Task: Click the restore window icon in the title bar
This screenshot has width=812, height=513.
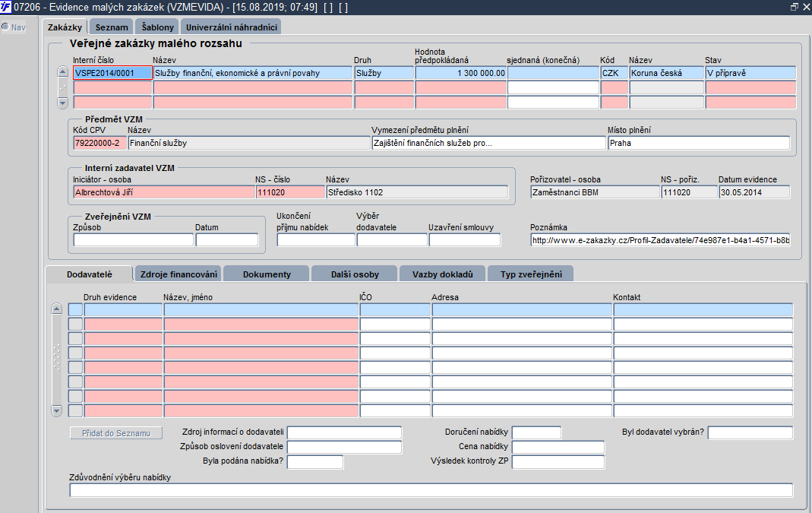Action: coord(795,7)
